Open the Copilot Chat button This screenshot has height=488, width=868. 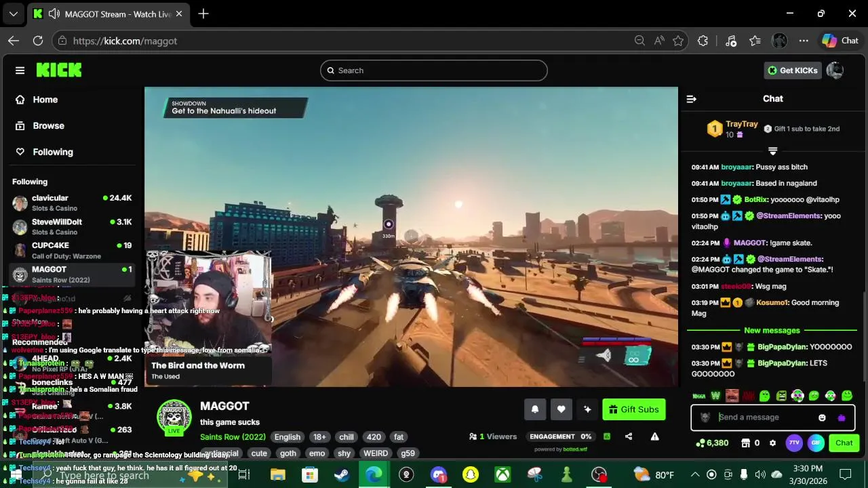tap(841, 41)
